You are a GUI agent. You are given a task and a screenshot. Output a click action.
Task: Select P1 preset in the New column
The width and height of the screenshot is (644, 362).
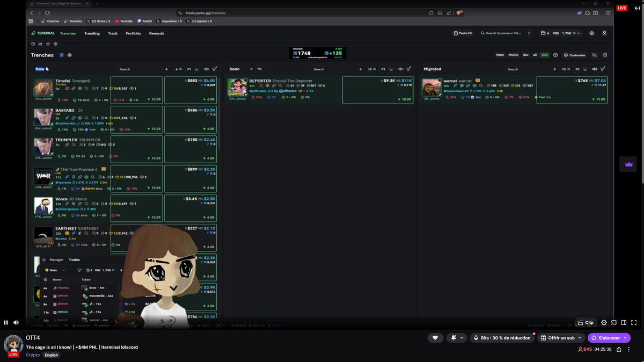189,69
